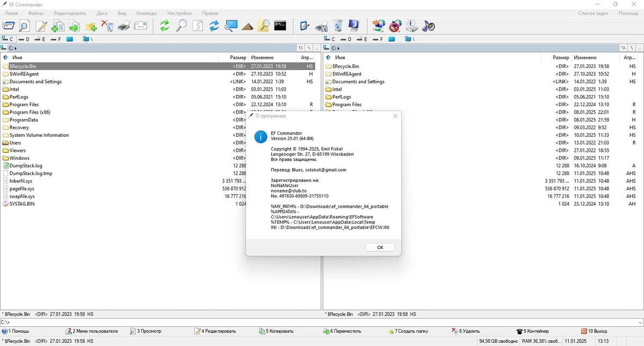Click the first toolbar icon with blue panels

point(8,25)
